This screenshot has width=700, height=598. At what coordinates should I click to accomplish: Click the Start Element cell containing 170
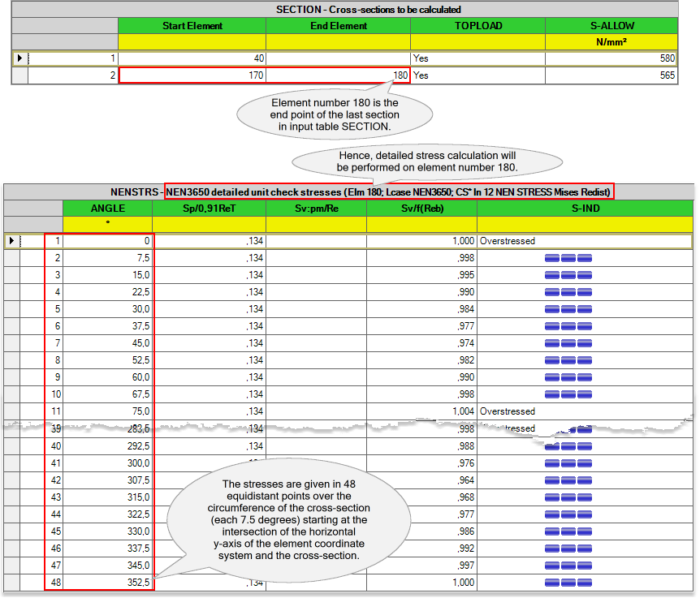pos(192,75)
